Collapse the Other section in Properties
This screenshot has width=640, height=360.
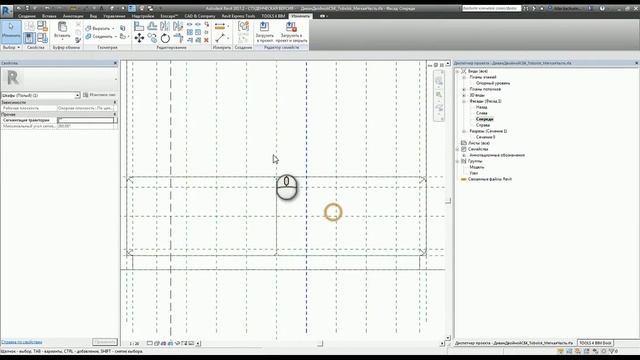(x=115, y=114)
